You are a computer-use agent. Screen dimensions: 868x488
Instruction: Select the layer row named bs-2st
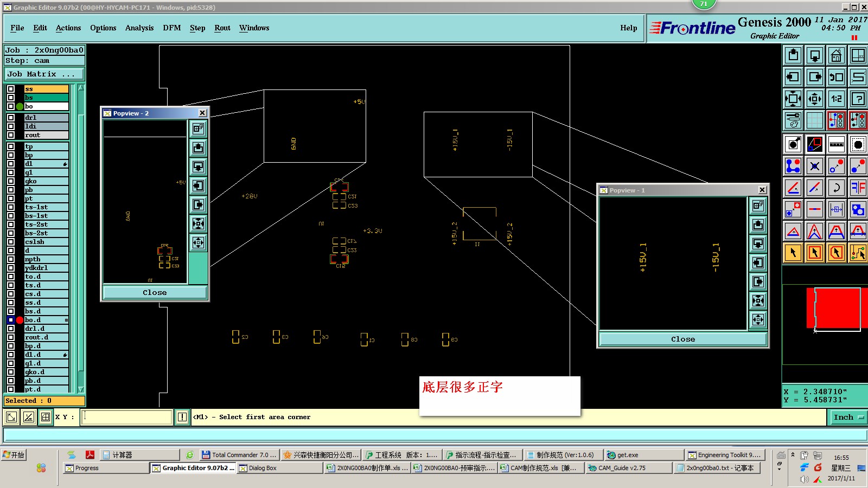47,233
